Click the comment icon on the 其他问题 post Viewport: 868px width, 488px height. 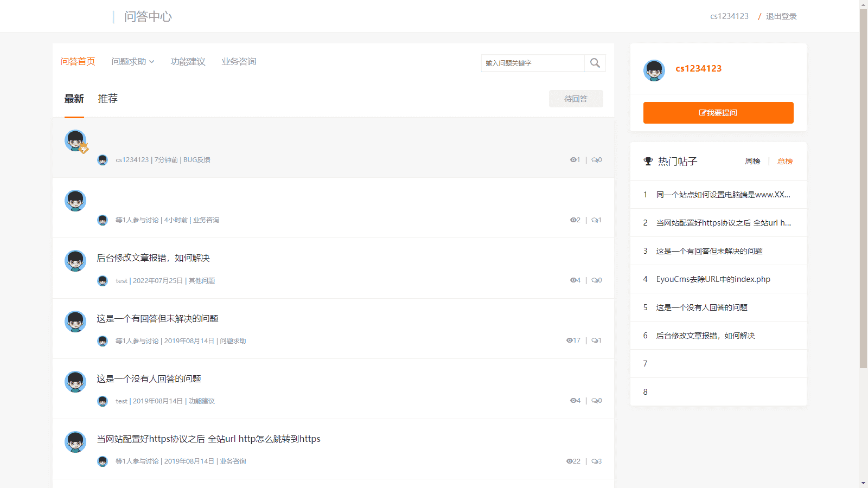coord(595,280)
